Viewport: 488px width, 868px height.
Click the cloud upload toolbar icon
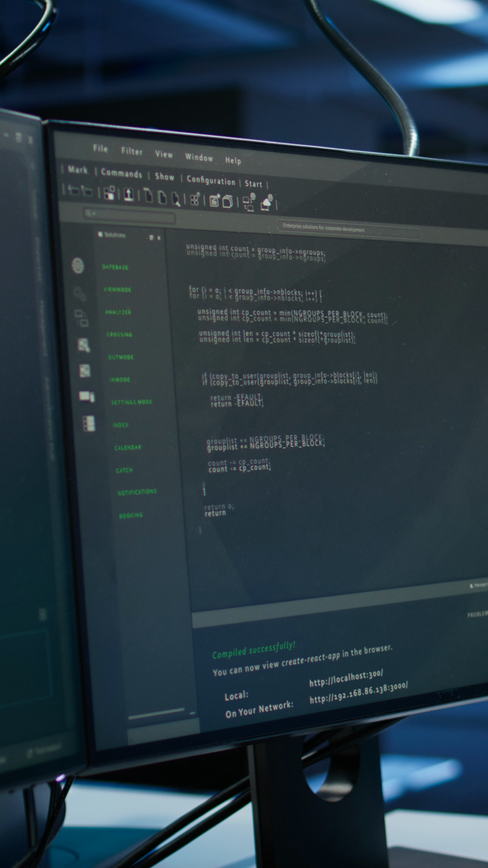(267, 203)
